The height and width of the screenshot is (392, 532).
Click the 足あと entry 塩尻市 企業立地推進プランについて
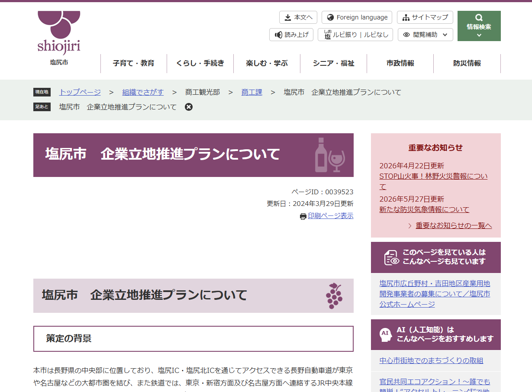[x=118, y=107]
